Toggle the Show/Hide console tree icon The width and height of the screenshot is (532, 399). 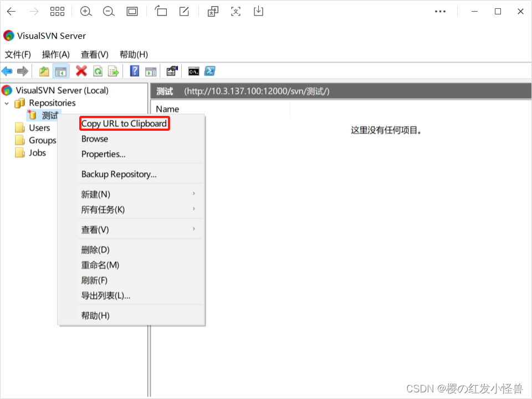pyautogui.click(x=61, y=71)
